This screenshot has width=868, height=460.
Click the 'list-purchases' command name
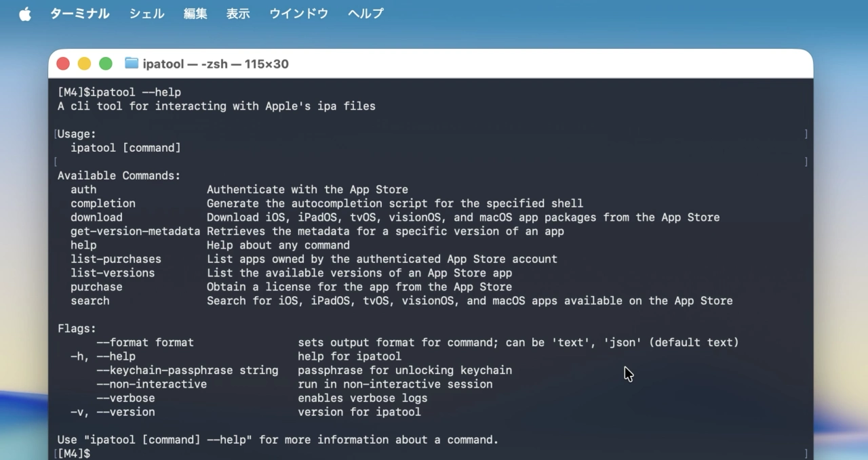pos(116,259)
